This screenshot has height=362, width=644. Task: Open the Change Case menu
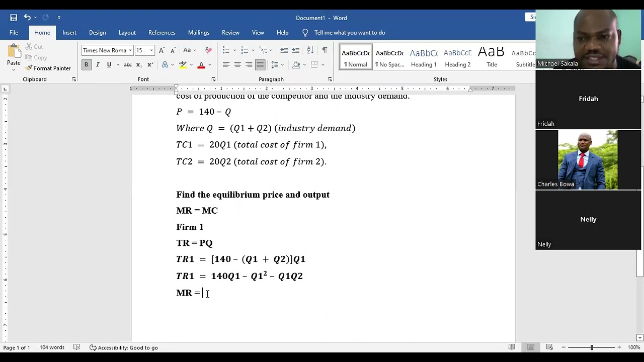coord(190,50)
